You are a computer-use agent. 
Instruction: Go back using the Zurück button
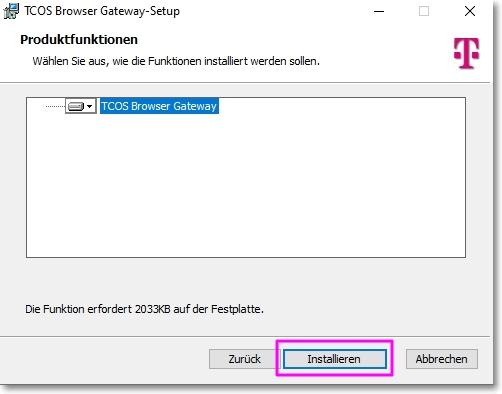[x=244, y=359]
